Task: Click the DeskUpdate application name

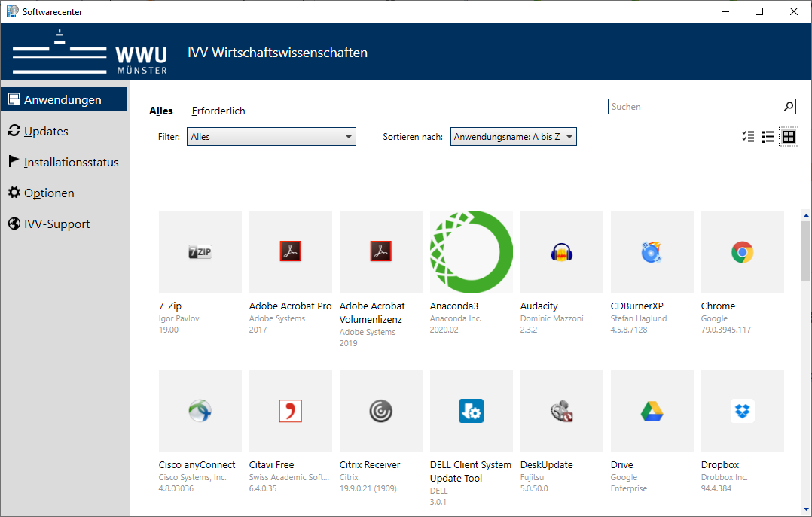Action: [546, 465]
